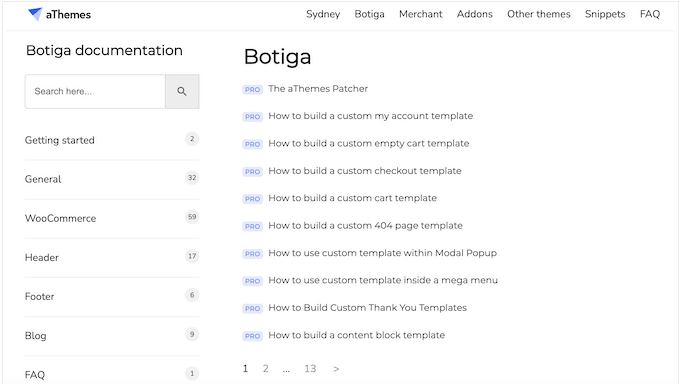Open the WooCommerce category
Viewport: 680px width, 384px height.
point(60,218)
